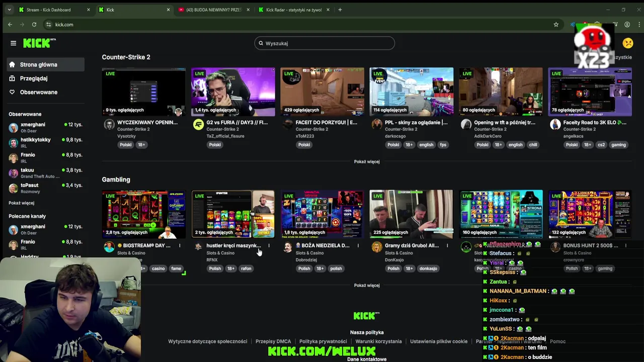Open Polityka prywatności footer link

point(323,341)
